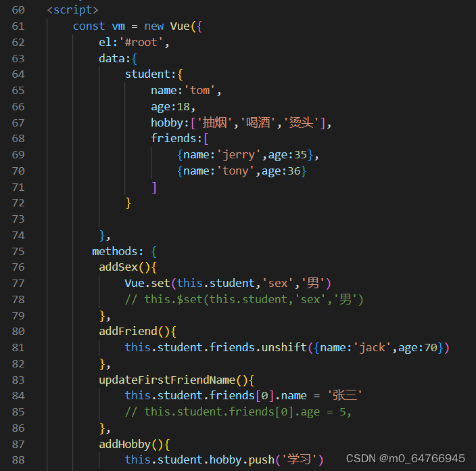
Task: Click the friends[0].name assignment line
Action: tap(243, 396)
